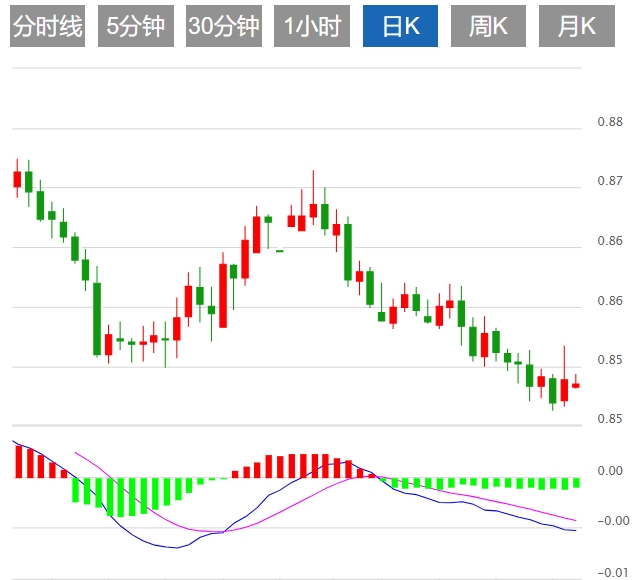Click the 0.00 MACD axis label

(x=610, y=471)
